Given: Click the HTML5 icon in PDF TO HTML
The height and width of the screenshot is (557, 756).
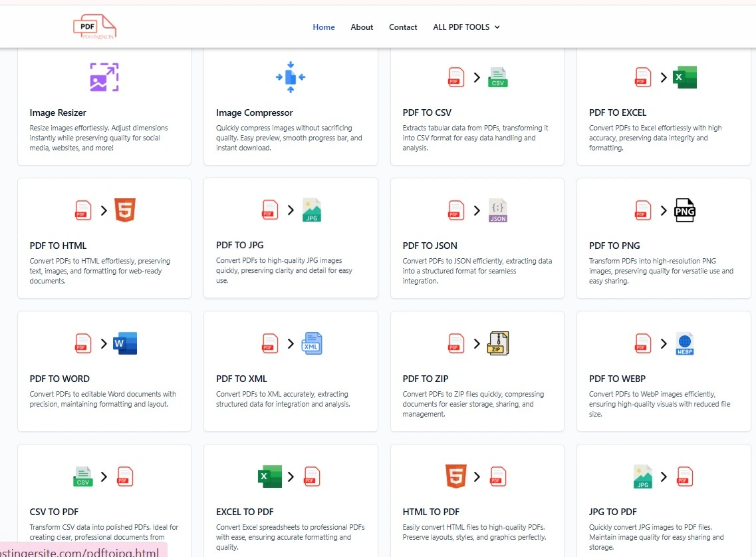Looking at the screenshot, I should [125, 210].
